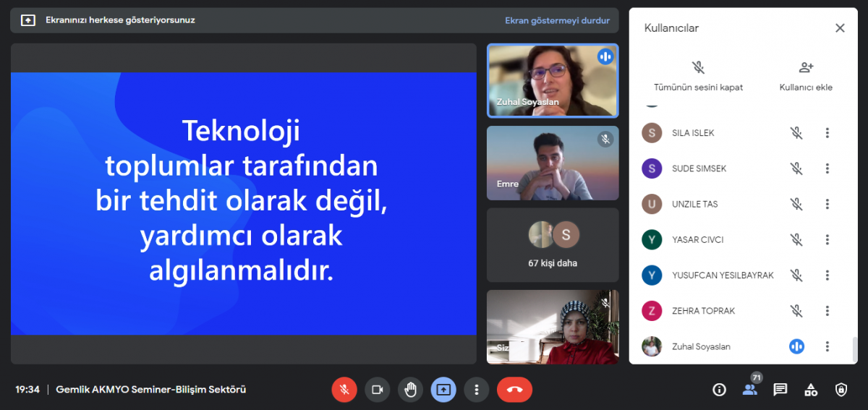
Task: Select UNZILE TAS avatar
Action: 652,204
